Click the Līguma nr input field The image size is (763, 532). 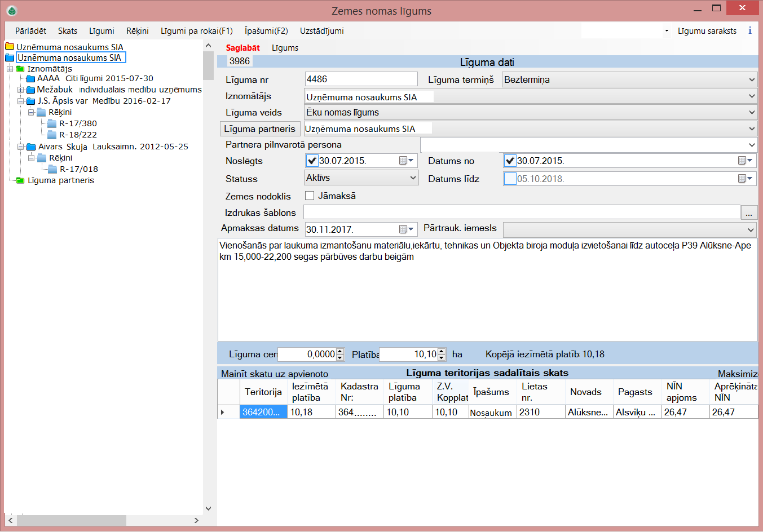(x=361, y=79)
